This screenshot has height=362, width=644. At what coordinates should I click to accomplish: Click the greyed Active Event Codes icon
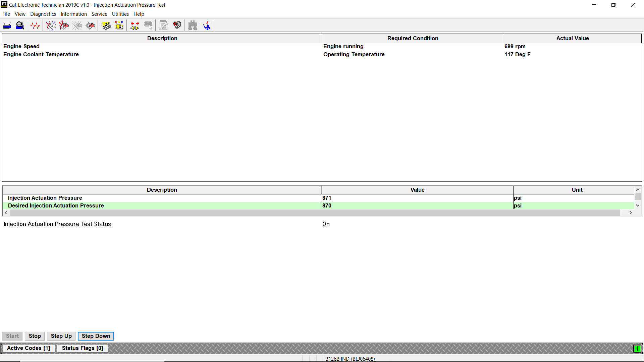coord(77,25)
